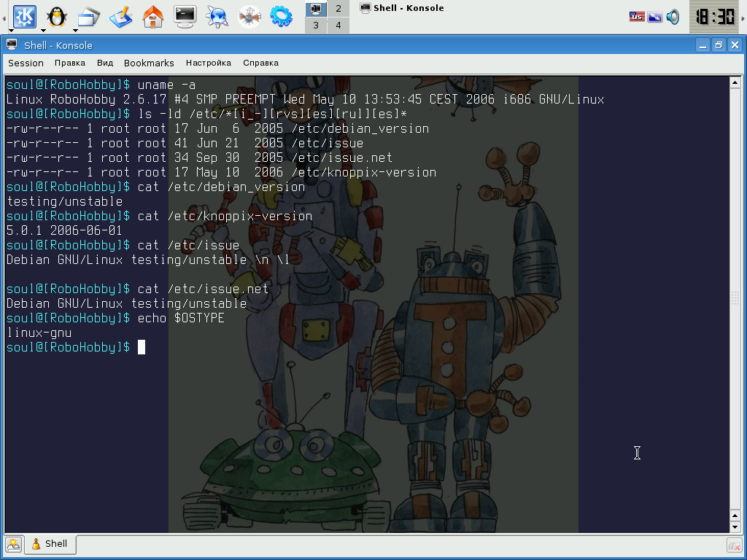
Task: Click '/etc/issue.net' in the file listing
Action: 342,157
